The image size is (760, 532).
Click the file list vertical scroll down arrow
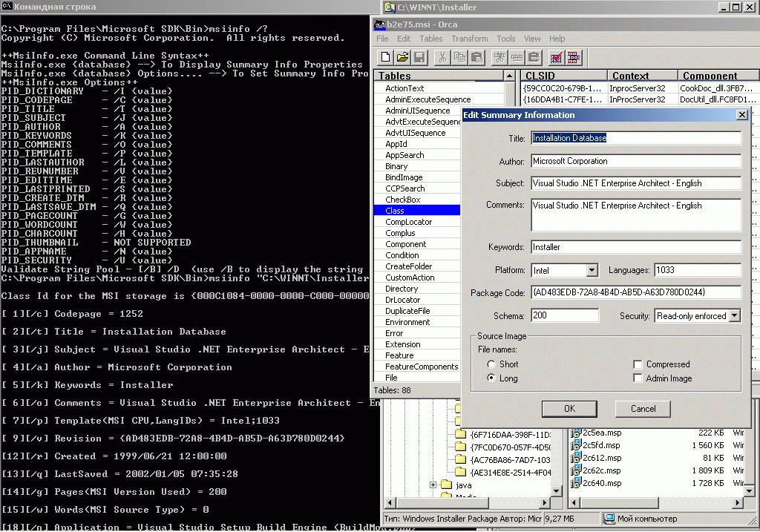coord(750,491)
